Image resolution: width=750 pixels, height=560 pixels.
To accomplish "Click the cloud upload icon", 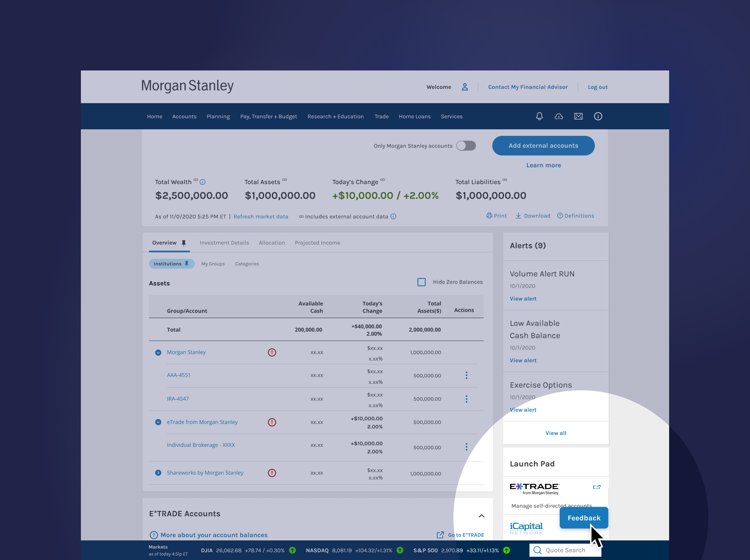I will click(x=559, y=116).
